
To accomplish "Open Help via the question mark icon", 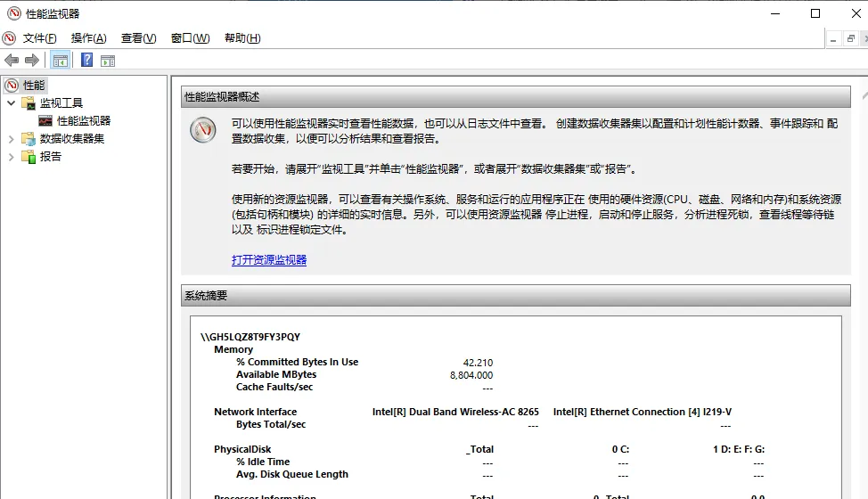I will point(87,60).
